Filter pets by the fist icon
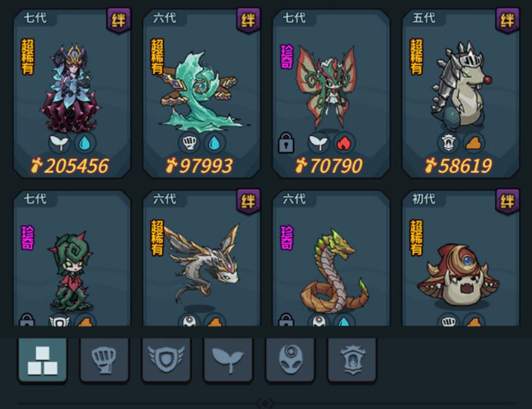532x409 pixels. pyautogui.click(x=105, y=361)
